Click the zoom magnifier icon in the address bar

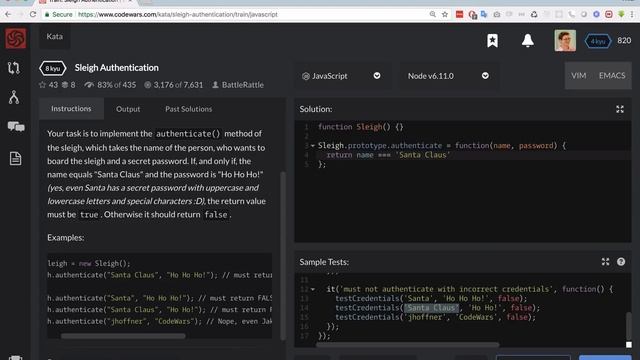click(x=433, y=14)
